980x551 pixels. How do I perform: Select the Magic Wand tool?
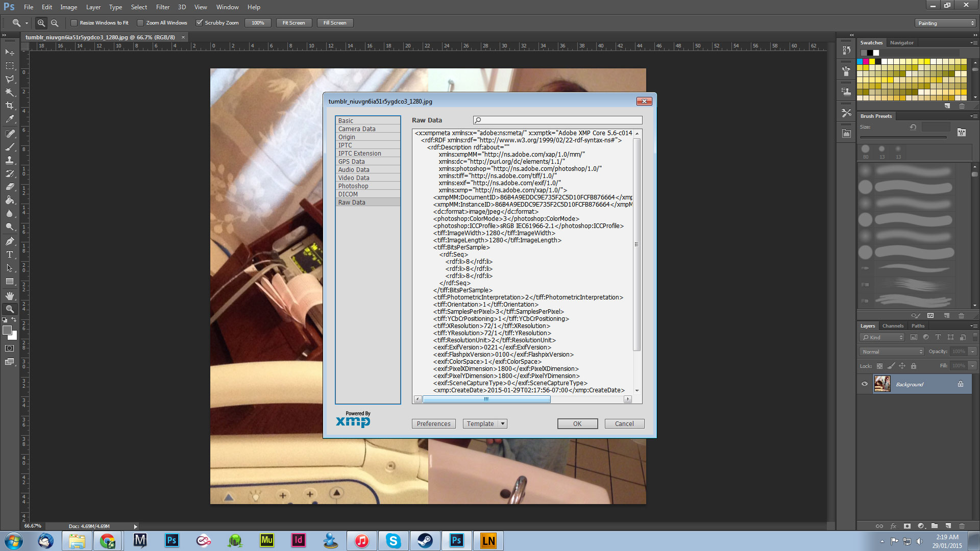pyautogui.click(x=10, y=92)
